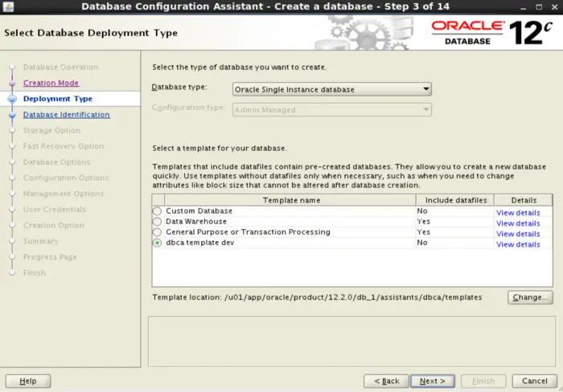Viewport: 563px width, 392px height.
Task: Click the Database Options step
Action: tap(56, 162)
